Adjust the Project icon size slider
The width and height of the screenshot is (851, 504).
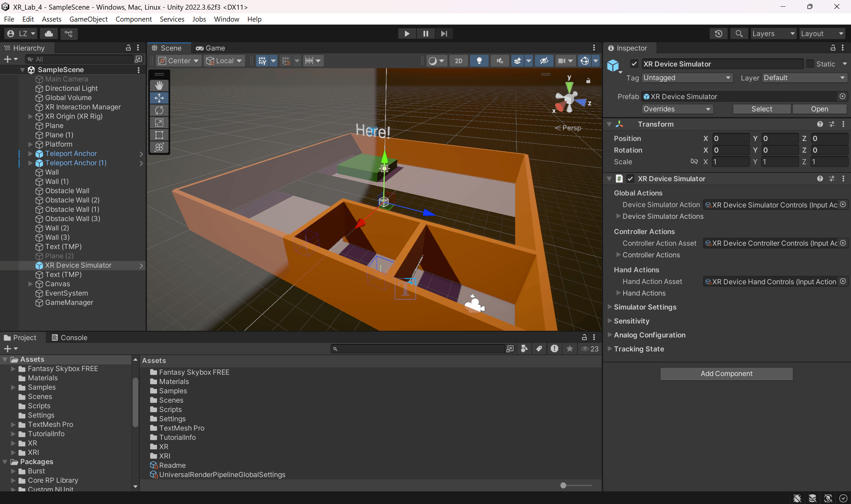coord(563,485)
